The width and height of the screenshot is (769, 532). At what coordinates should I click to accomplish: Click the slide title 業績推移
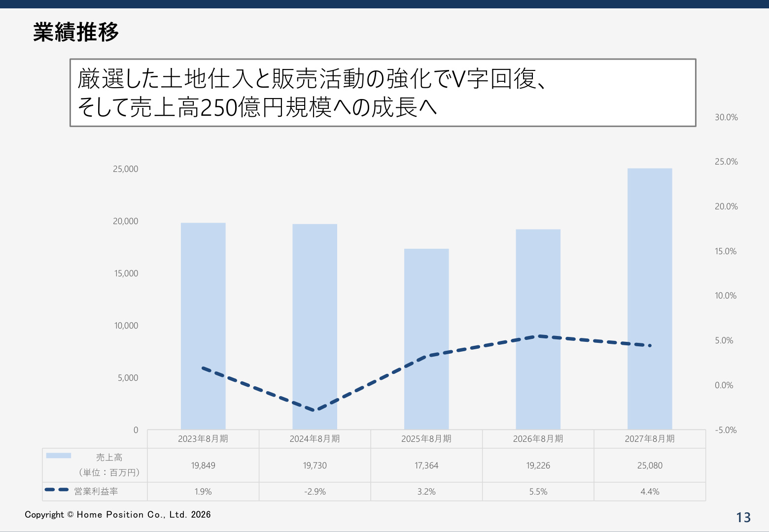(76, 32)
